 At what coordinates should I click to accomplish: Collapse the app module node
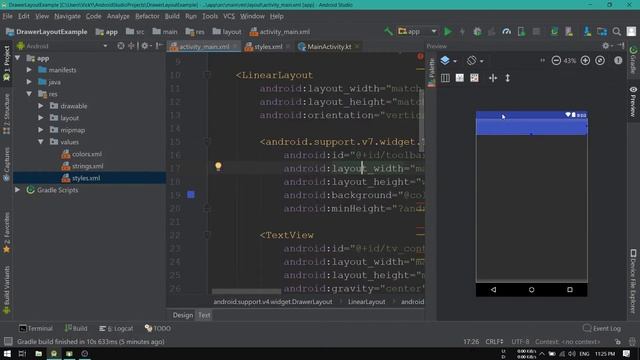coord(18,58)
